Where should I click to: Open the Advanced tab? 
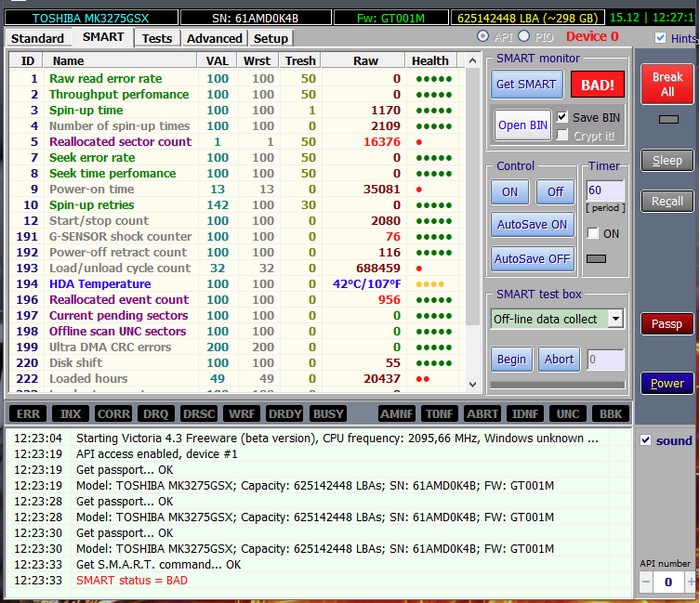(214, 38)
